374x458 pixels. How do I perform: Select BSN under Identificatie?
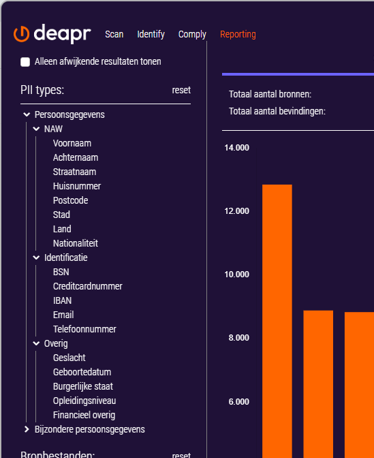(61, 272)
